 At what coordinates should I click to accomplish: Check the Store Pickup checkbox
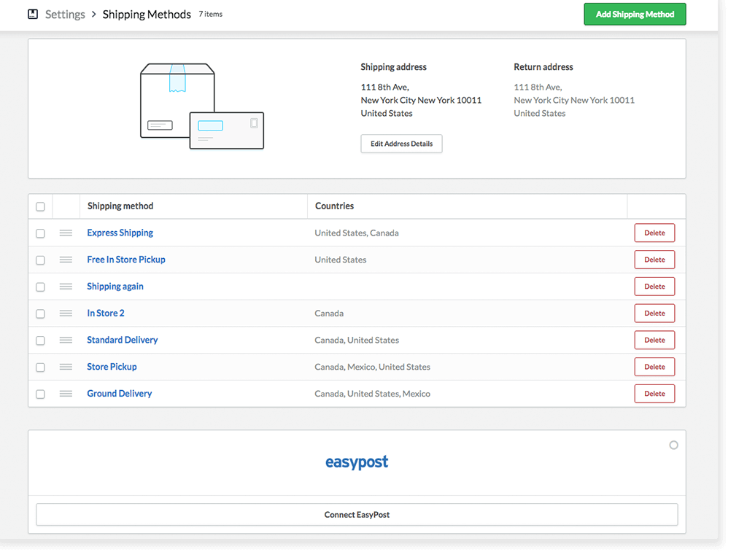point(41,367)
